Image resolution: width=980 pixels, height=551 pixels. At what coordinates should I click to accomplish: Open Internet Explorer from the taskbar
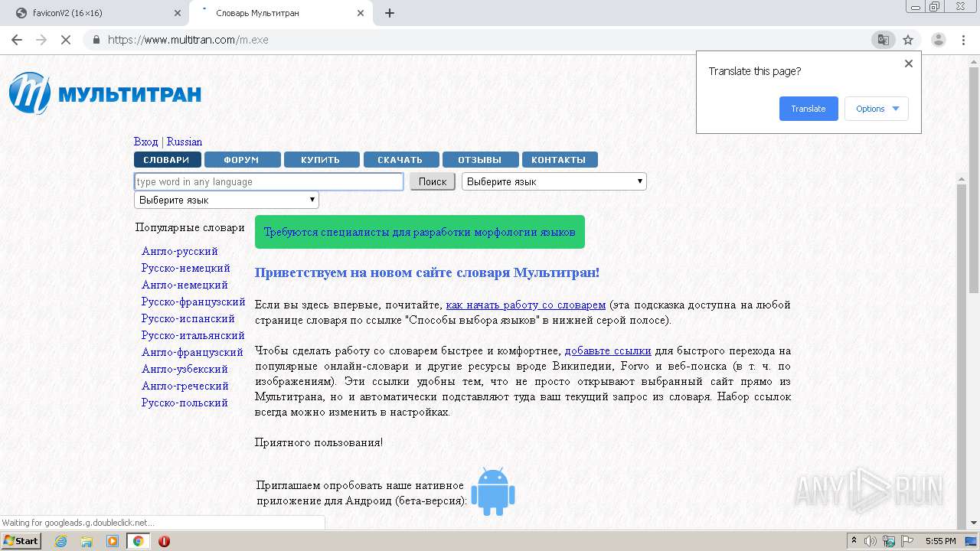(x=60, y=541)
